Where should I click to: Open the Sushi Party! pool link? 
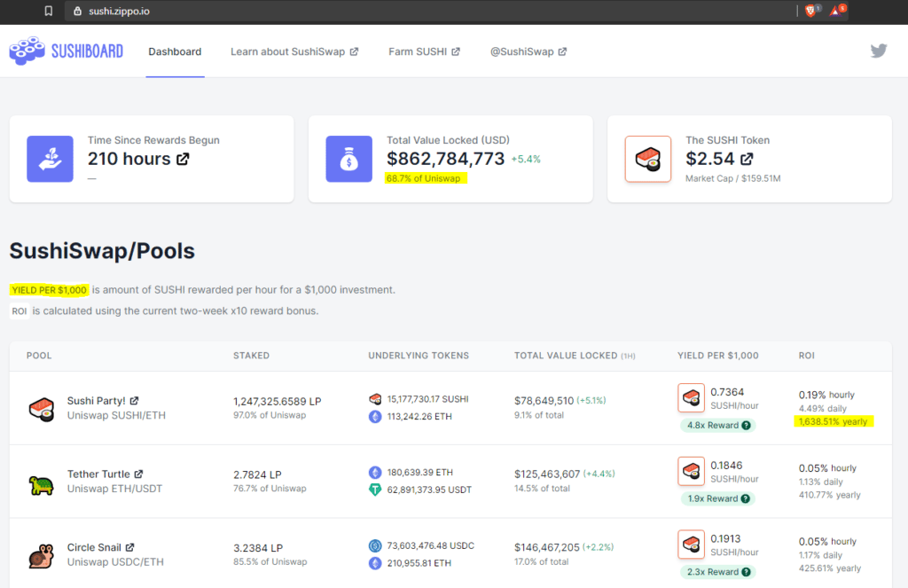tap(103, 400)
